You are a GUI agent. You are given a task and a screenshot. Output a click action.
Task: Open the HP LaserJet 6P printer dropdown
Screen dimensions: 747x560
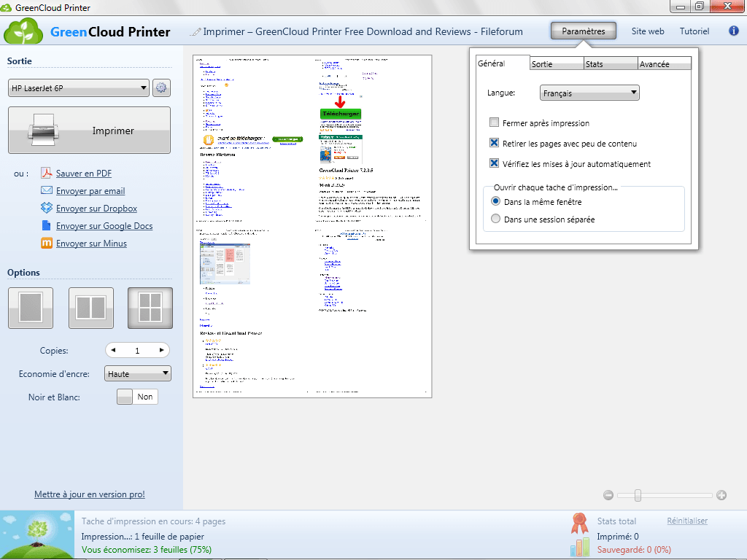coord(79,88)
